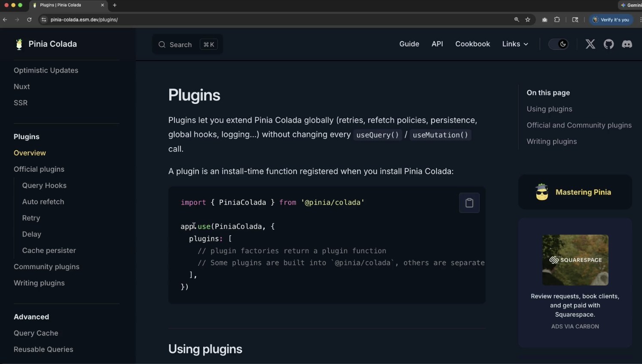
Task: Open the Discord server icon link
Action: 627,44
